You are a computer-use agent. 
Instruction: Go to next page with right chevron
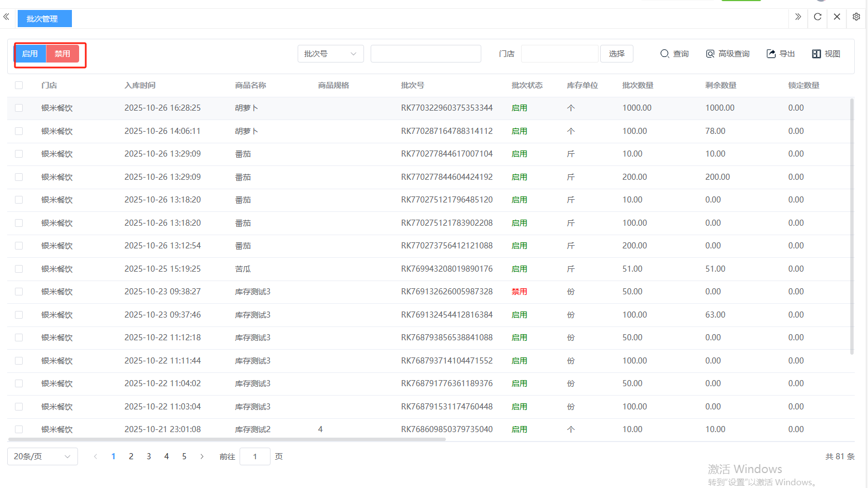[x=202, y=456]
